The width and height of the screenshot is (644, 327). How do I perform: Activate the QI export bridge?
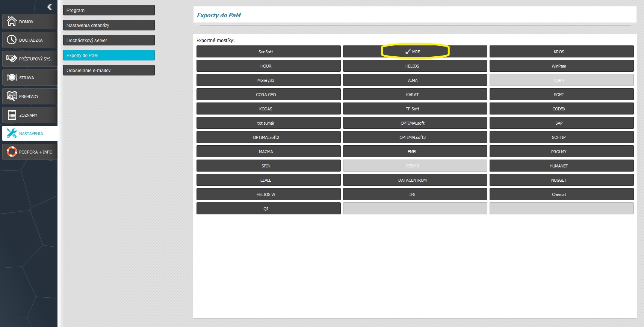click(x=269, y=208)
